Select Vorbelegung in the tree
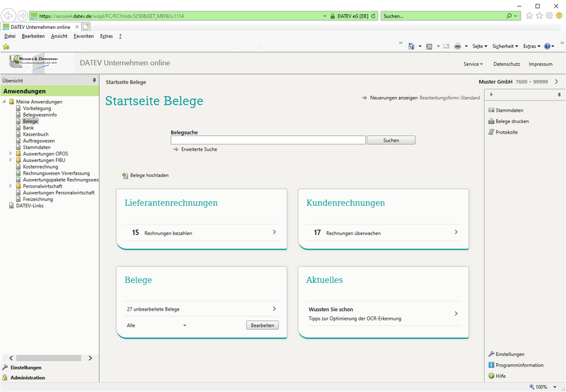566x392 pixels. pyautogui.click(x=37, y=108)
